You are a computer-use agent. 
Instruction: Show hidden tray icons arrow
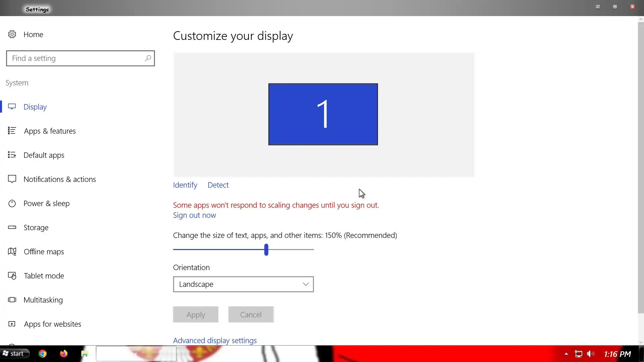[x=566, y=354]
